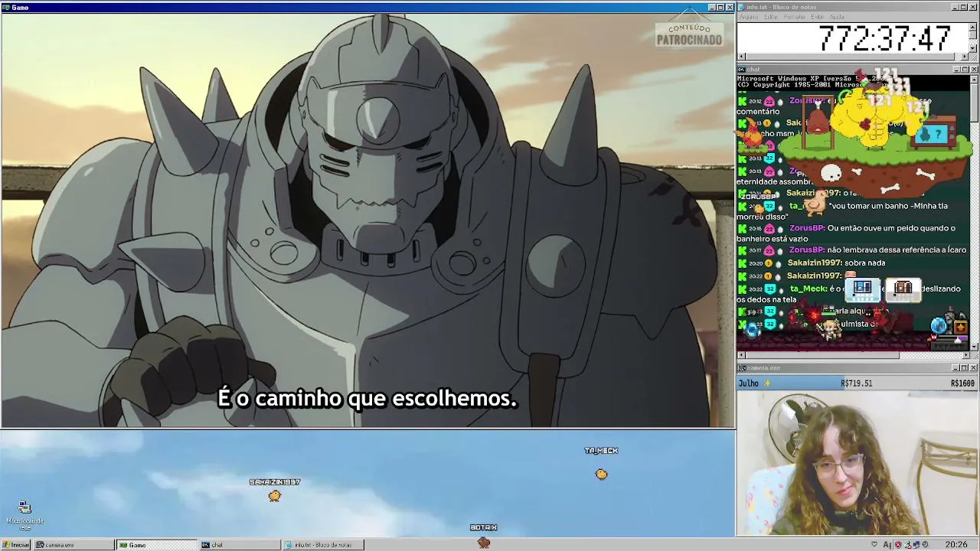Click the taskbar clock showing 20:26

pos(955,545)
